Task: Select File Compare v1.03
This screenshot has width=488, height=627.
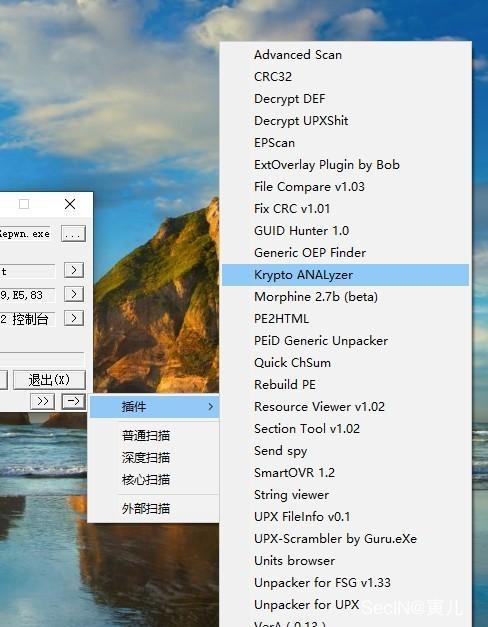Action: (345, 187)
